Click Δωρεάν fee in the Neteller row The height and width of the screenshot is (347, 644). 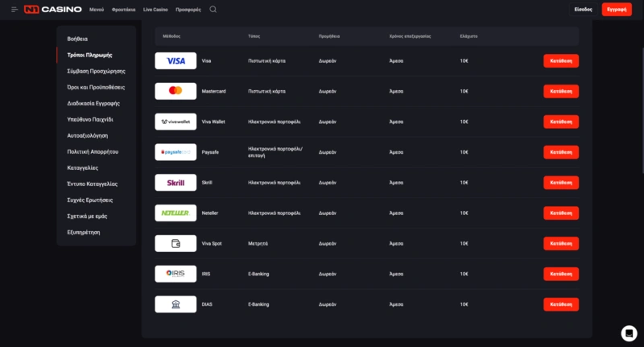[x=328, y=213]
